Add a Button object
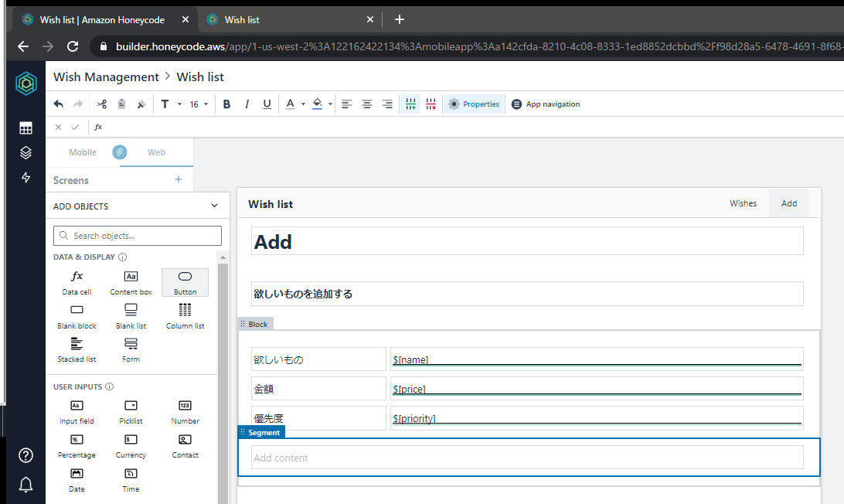The height and width of the screenshot is (504, 844). (185, 283)
